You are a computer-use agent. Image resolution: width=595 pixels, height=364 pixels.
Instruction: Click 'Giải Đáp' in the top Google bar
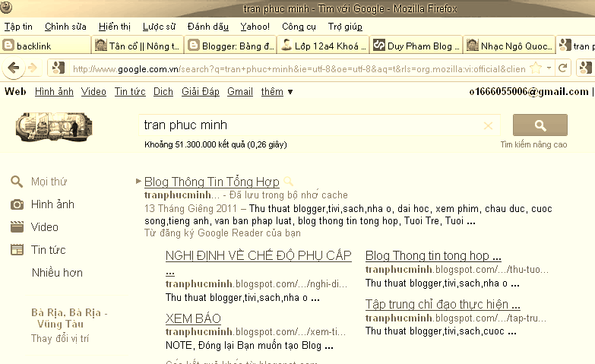(201, 91)
